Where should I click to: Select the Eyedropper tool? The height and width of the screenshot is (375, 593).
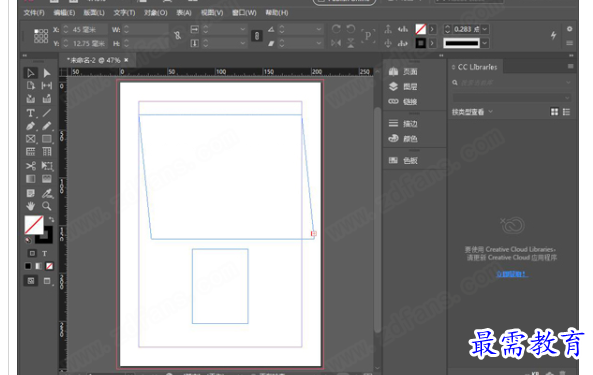pyautogui.click(x=47, y=193)
